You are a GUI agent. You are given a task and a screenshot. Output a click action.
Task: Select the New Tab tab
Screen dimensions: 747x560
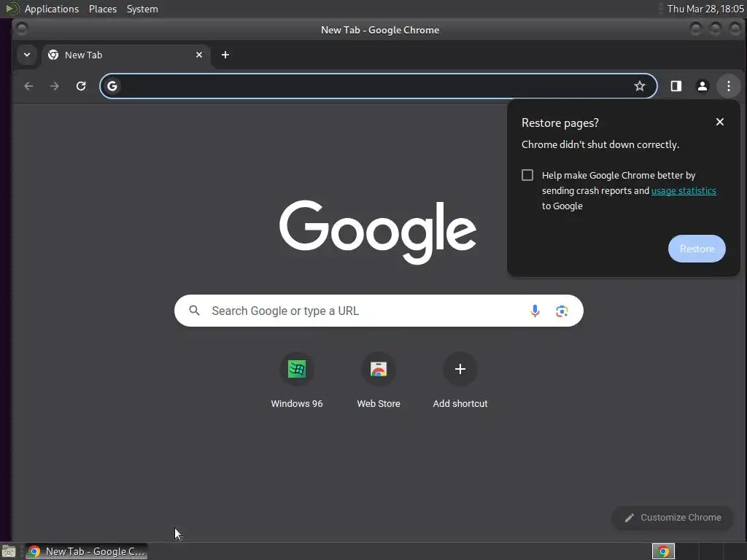(125, 55)
